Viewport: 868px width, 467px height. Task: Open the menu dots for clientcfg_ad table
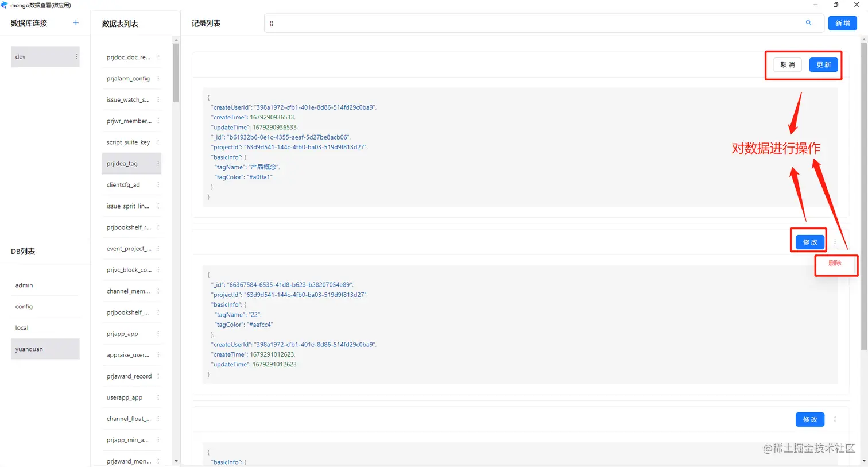[158, 185]
